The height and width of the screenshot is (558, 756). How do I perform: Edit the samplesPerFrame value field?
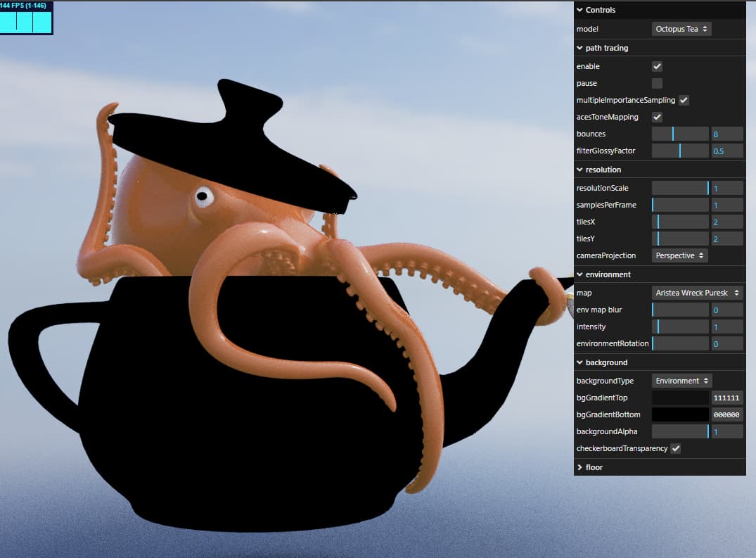(x=727, y=205)
